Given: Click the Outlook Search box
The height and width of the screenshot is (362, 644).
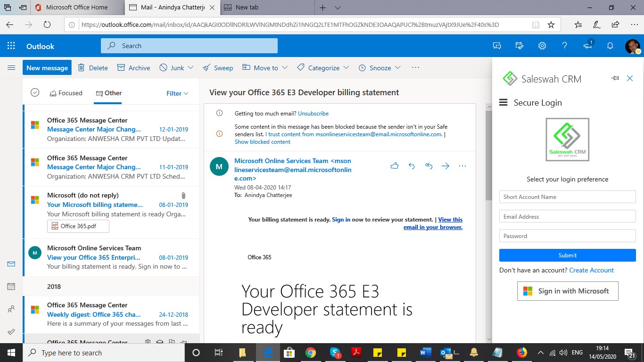Looking at the screenshot, I should [189, 46].
